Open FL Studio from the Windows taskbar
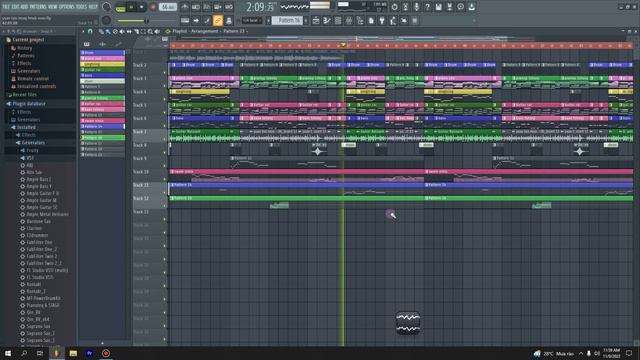Screen dimensions: 640x360 click(x=57, y=353)
